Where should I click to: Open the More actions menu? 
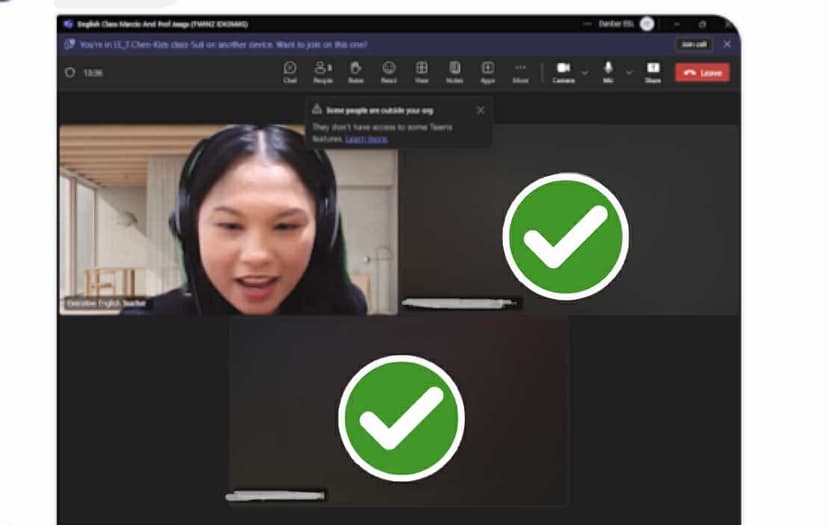[520, 71]
